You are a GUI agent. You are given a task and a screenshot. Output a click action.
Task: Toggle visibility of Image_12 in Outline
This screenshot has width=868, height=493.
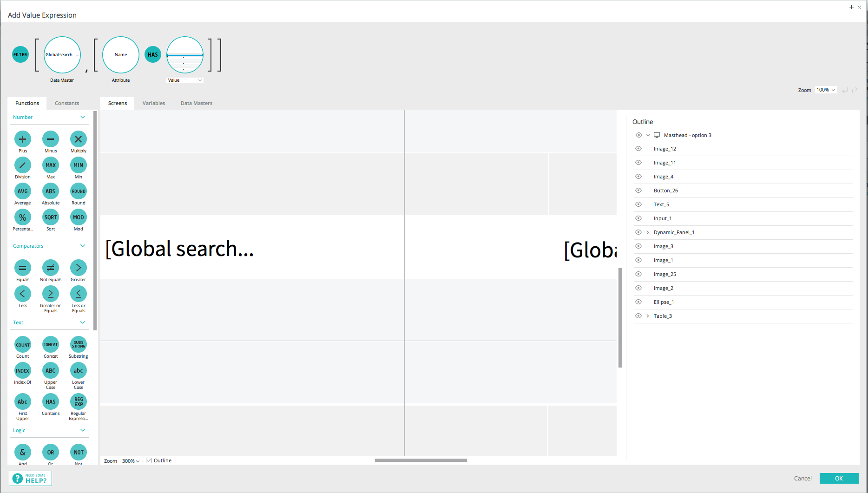pyautogui.click(x=638, y=149)
